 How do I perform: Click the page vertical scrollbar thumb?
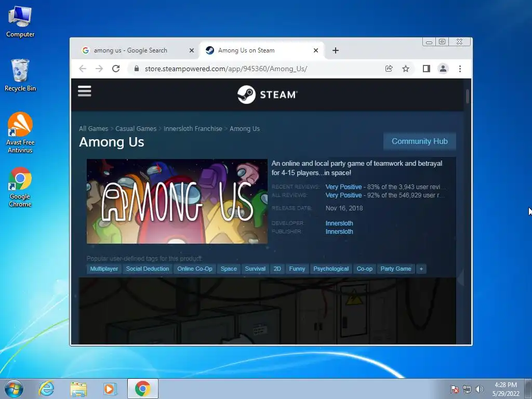[x=468, y=96]
